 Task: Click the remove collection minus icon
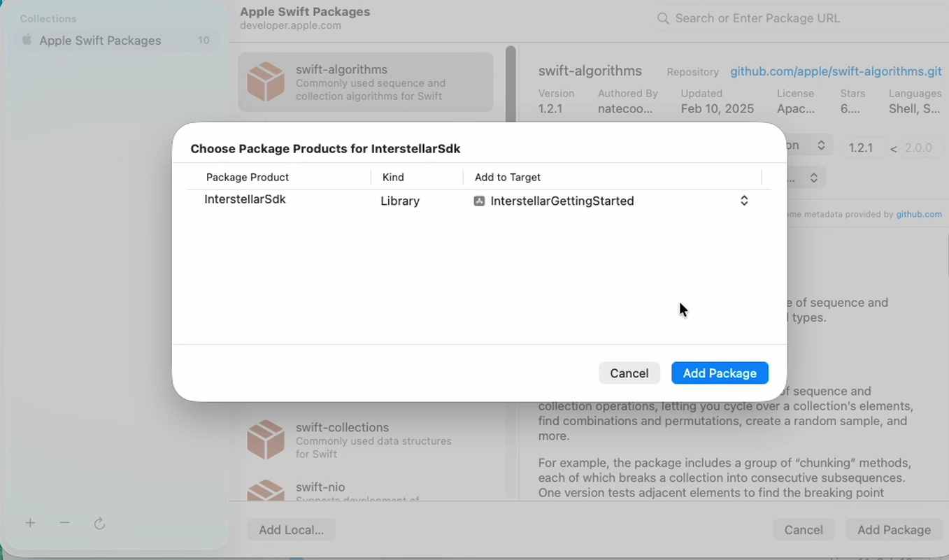pyautogui.click(x=64, y=523)
